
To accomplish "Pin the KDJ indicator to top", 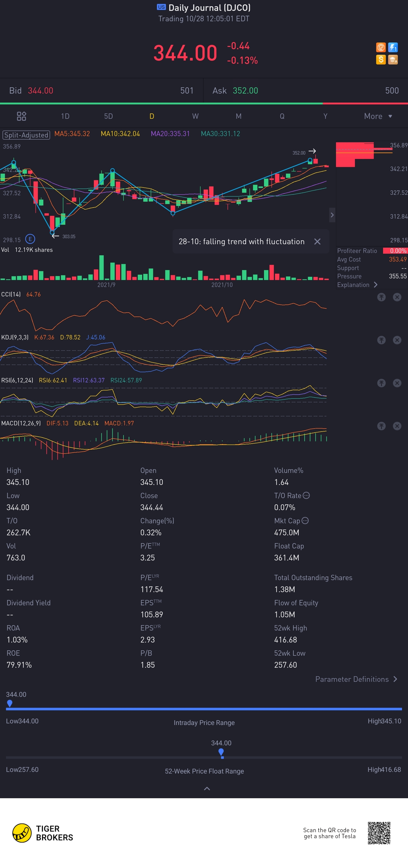I will pos(381,340).
